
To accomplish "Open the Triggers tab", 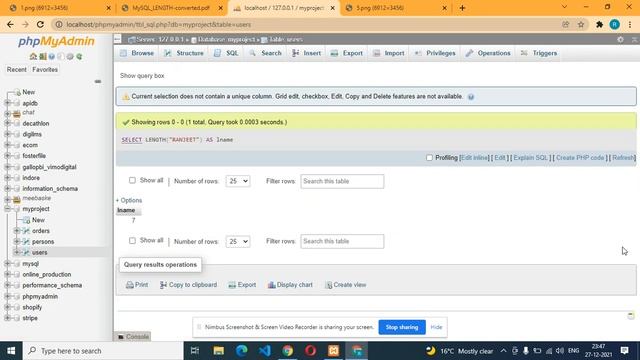I will 539,53.
